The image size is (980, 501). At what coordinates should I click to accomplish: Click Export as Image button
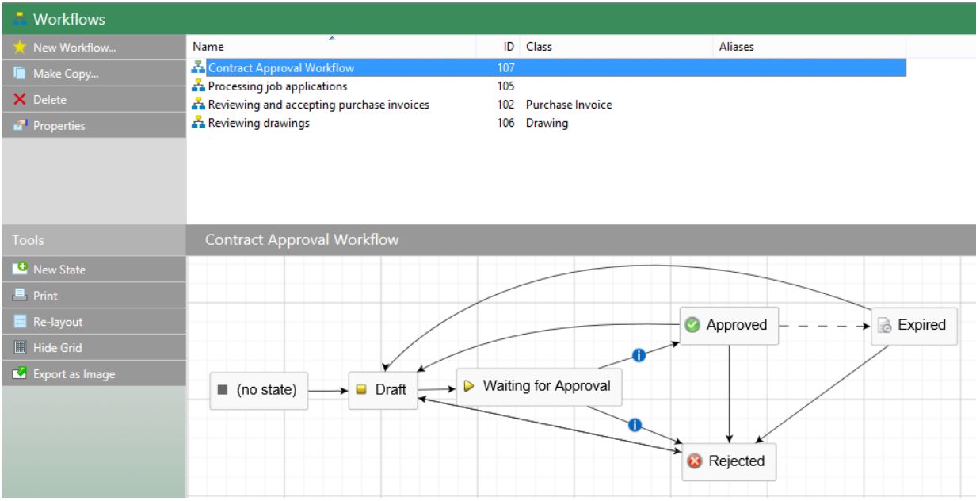click(x=73, y=374)
